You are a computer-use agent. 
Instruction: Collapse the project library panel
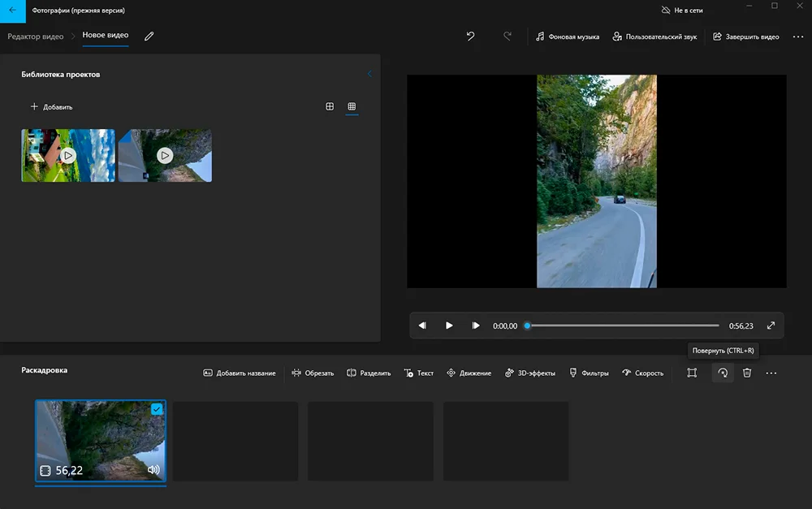point(369,74)
